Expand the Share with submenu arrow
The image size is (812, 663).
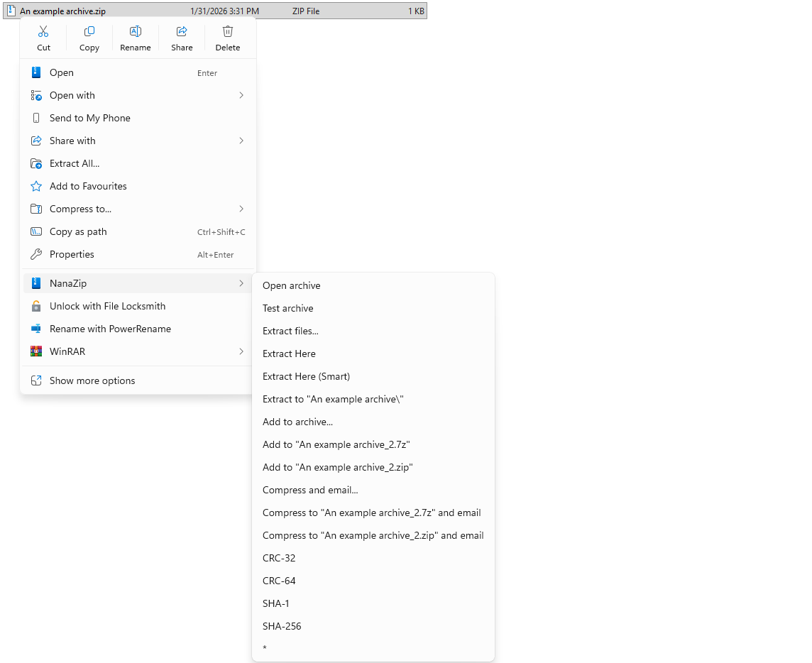pos(241,141)
